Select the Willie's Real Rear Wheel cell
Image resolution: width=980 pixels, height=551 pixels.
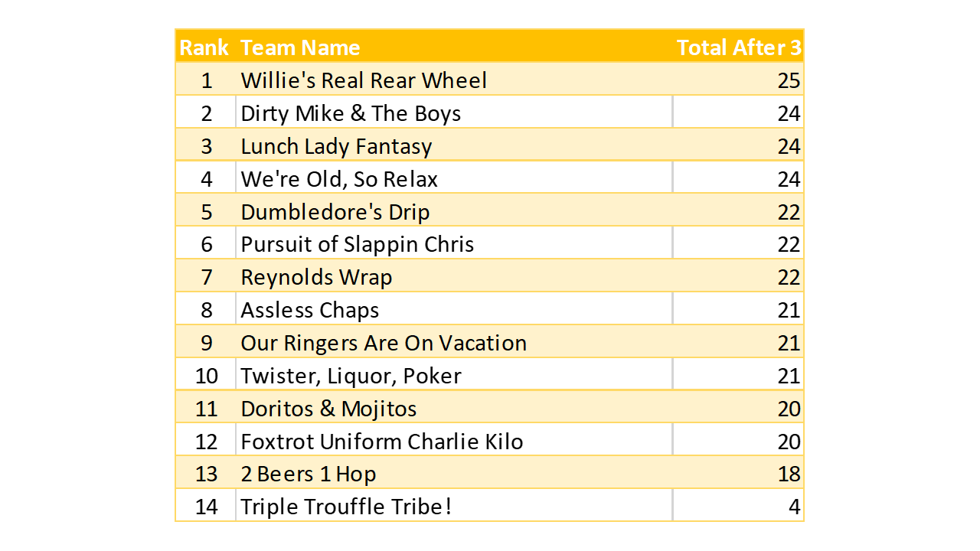[x=364, y=80]
